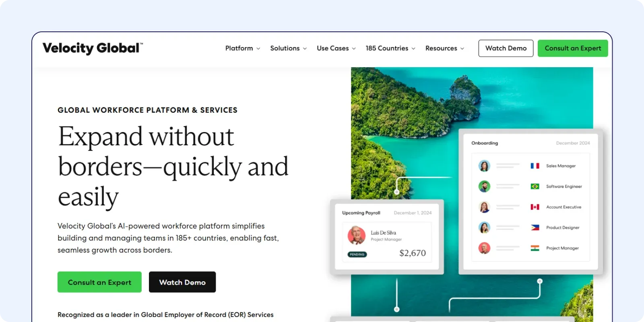Image resolution: width=644 pixels, height=322 pixels.
Task: Click Project Manager text in Onboarding list
Action: [562, 248]
